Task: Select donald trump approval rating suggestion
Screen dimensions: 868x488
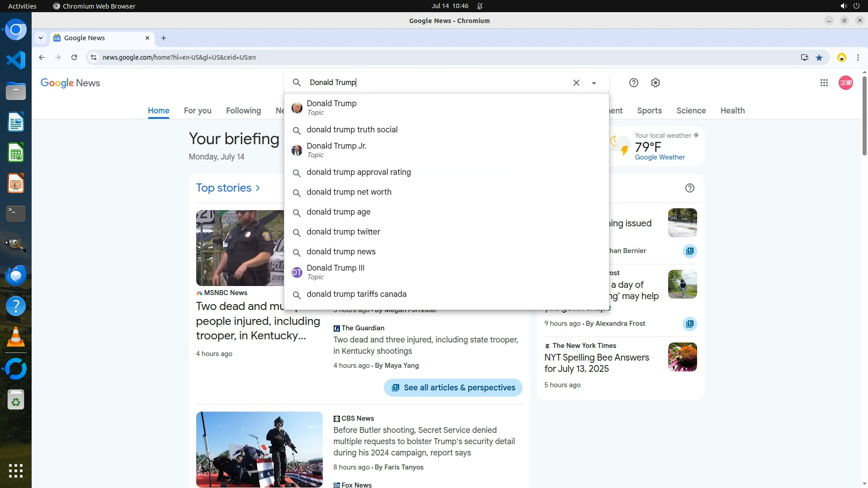Action: pos(359,172)
